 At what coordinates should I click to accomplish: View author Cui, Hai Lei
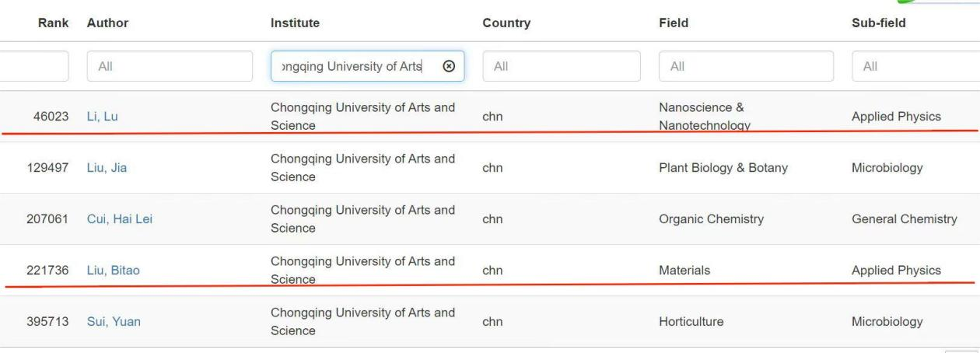[x=119, y=219]
